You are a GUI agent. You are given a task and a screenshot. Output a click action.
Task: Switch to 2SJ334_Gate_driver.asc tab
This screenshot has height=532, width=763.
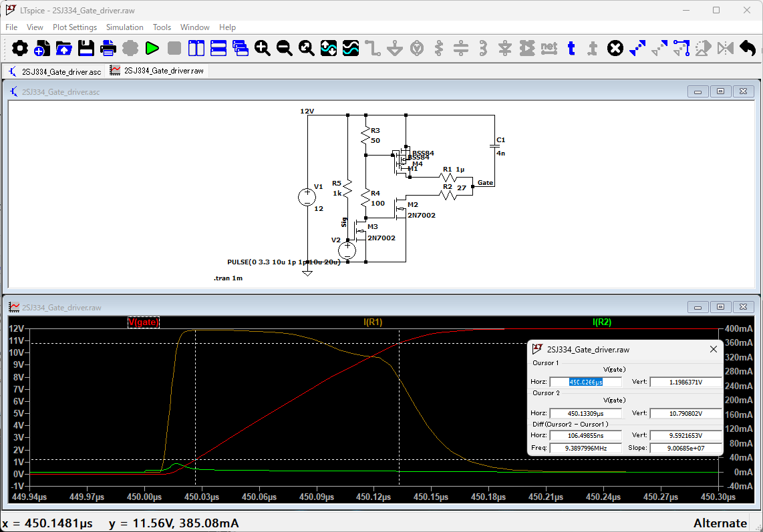[x=55, y=71]
